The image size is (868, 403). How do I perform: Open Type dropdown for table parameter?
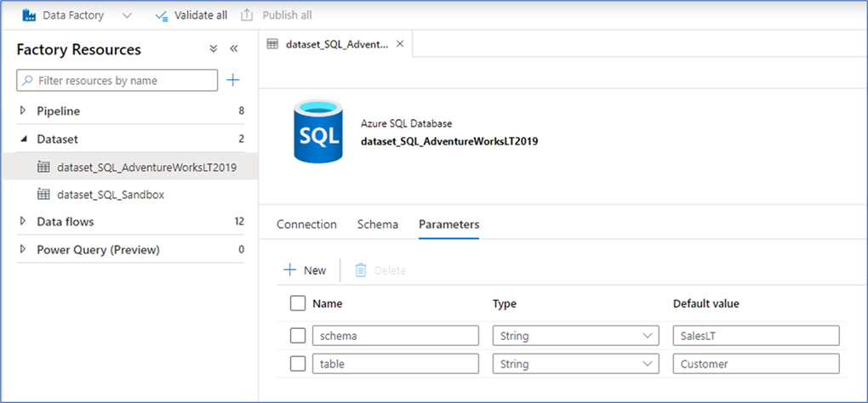(x=575, y=364)
